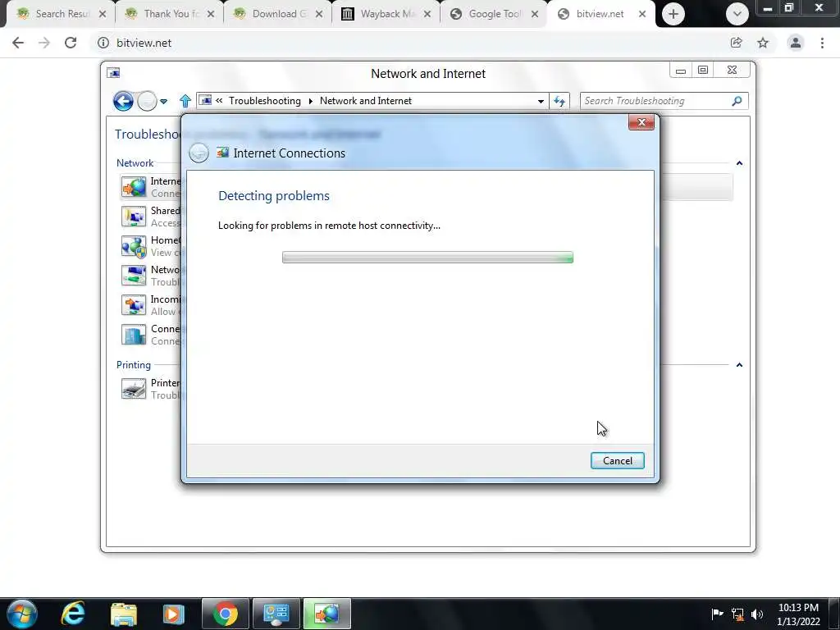This screenshot has width=840, height=630.
Task: Click the breadcrumb overflow double chevron
Action: 219,100
